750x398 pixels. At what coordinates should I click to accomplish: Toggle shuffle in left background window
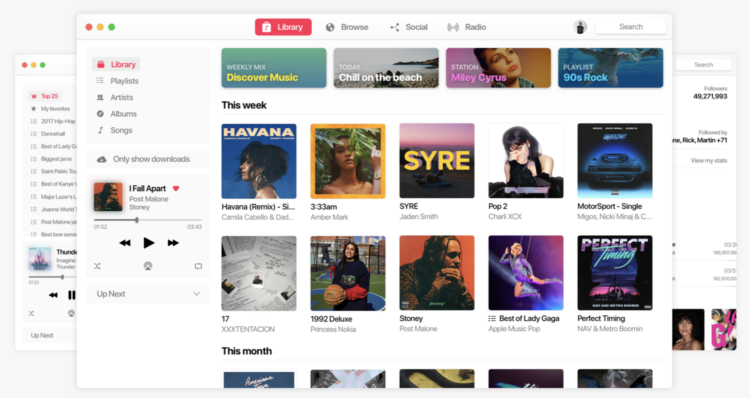(x=31, y=313)
